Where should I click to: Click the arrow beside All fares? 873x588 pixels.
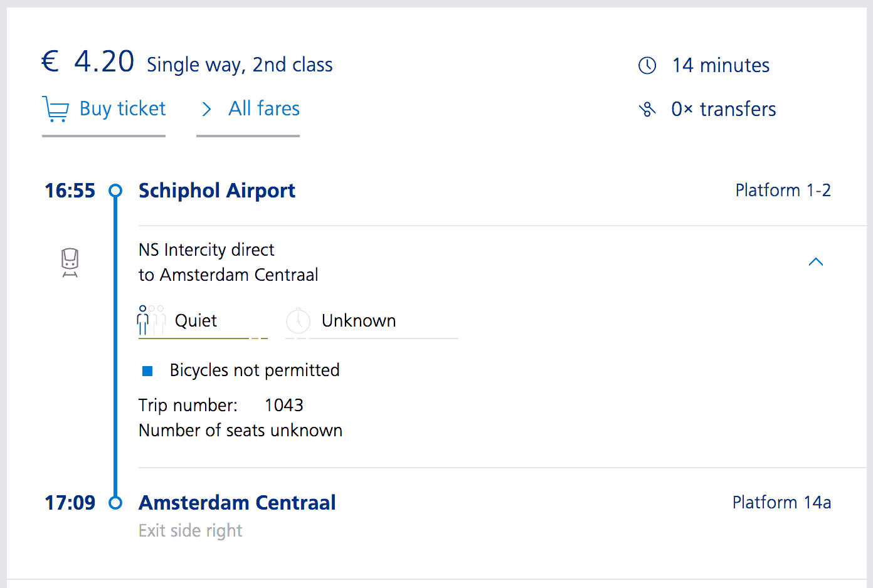click(206, 110)
